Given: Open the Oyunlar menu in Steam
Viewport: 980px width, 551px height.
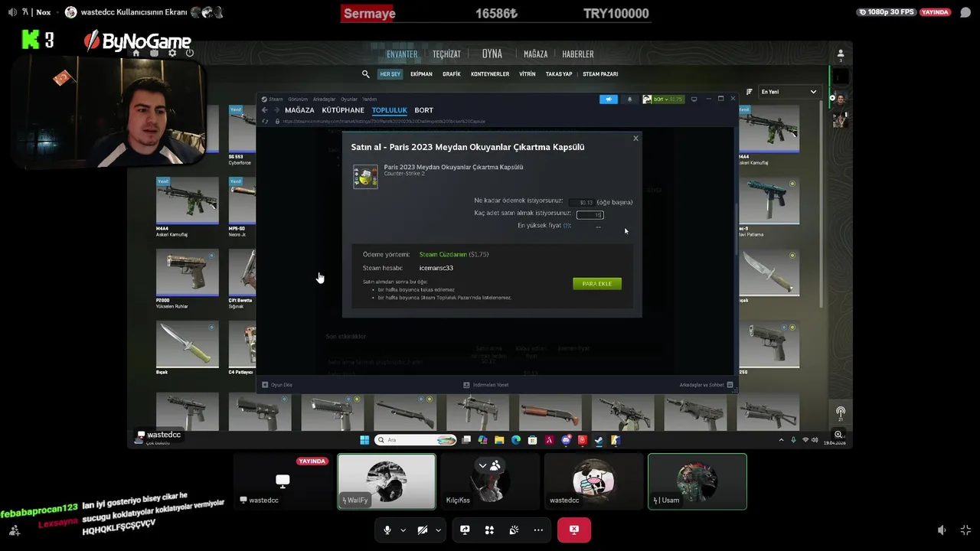Looking at the screenshot, I should 349,99.
